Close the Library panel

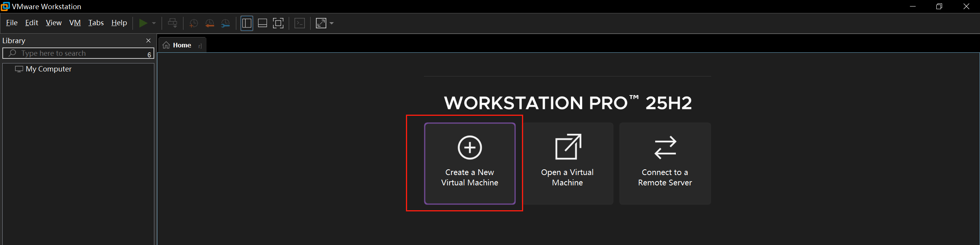point(149,41)
